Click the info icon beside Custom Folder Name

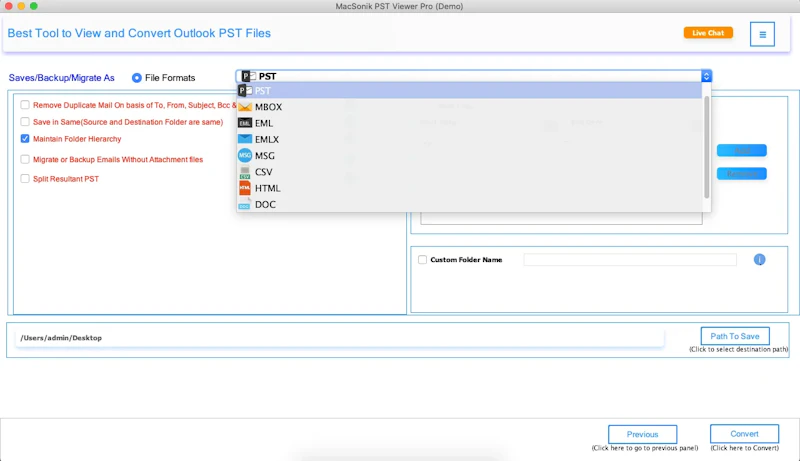pyautogui.click(x=759, y=260)
